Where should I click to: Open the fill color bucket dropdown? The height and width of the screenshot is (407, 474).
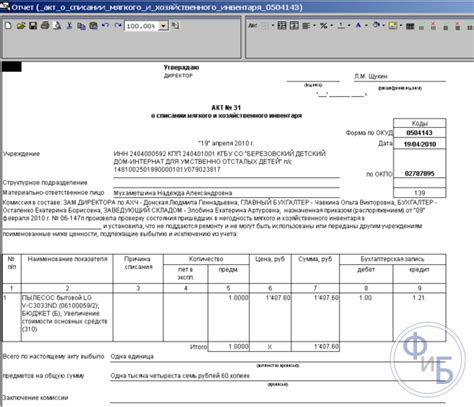coord(384,26)
